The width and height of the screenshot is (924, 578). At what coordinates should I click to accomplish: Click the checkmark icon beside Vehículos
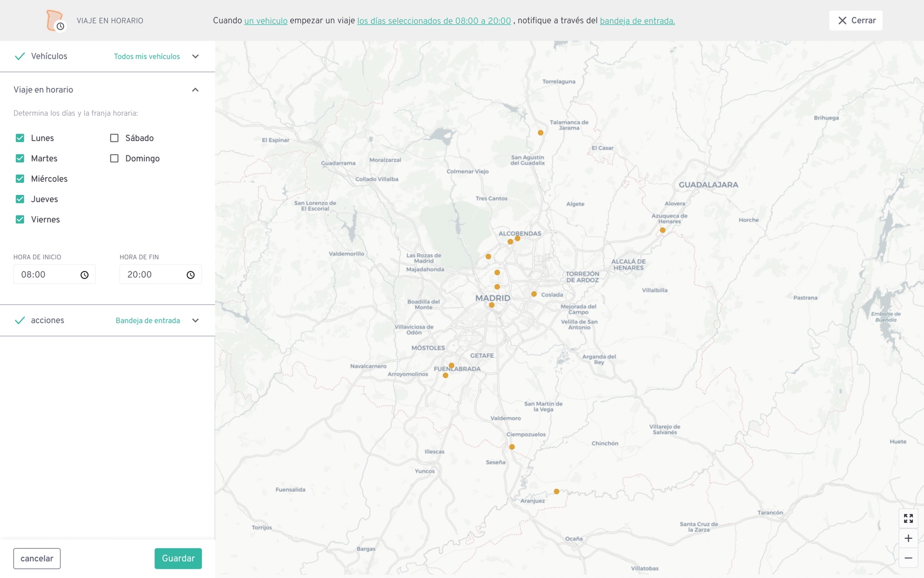pos(20,56)
